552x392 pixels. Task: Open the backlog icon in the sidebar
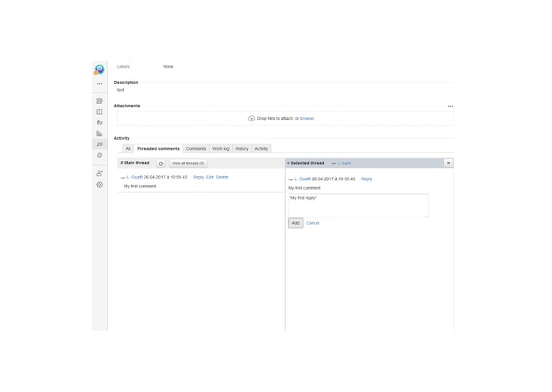(x=99, y=101)
